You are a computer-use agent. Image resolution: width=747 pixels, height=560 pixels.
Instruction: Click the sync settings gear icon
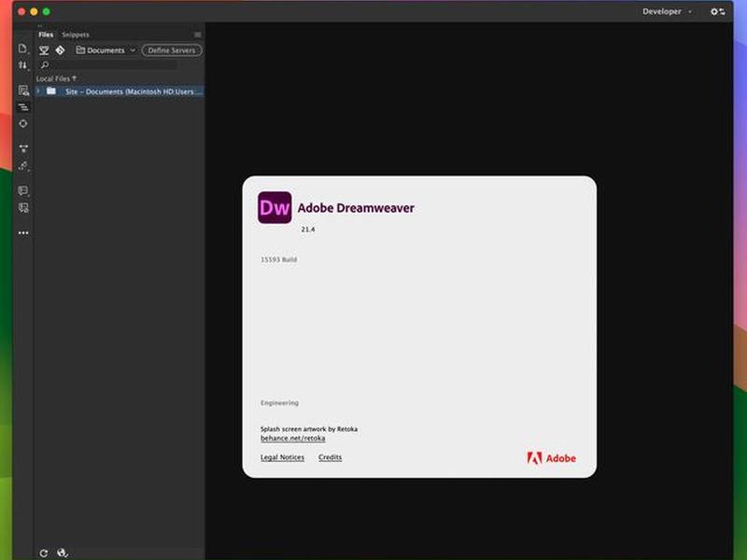point(717,11)
